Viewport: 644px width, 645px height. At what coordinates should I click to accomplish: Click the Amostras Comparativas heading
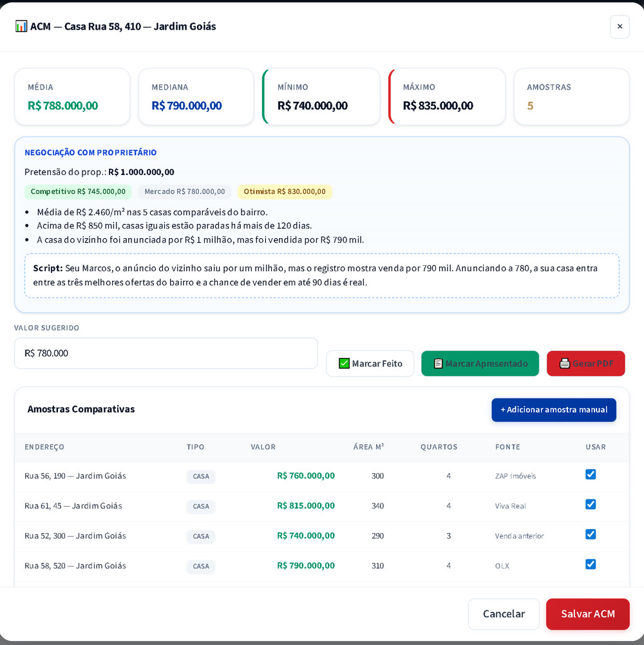click(81, 409)
